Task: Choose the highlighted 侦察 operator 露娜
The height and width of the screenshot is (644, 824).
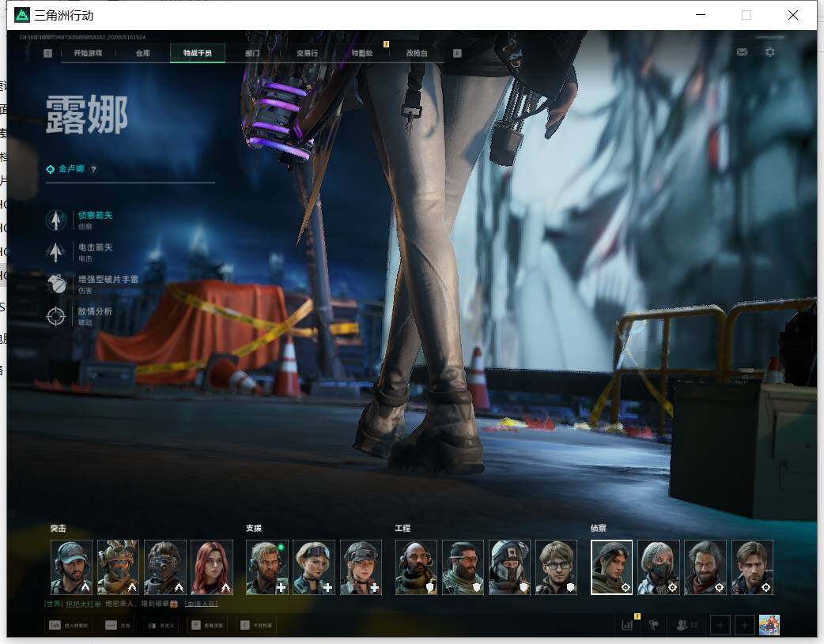Action: 612,567
